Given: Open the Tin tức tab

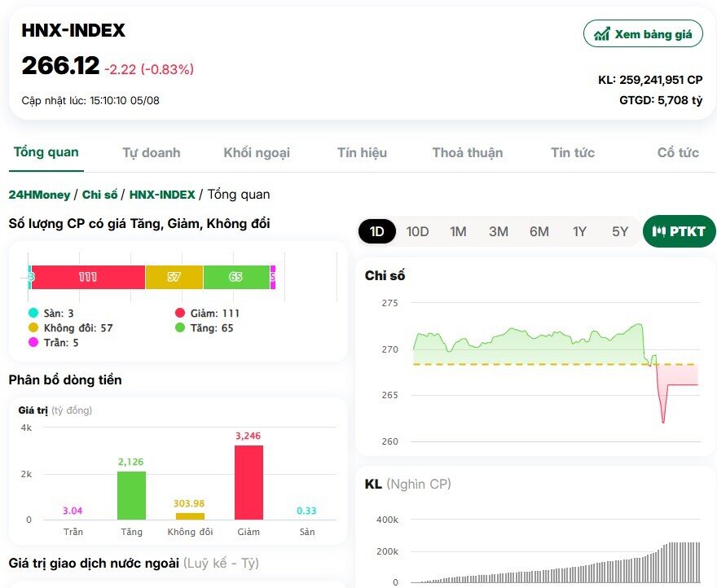Looking at the screenshot, I should 572,153.
